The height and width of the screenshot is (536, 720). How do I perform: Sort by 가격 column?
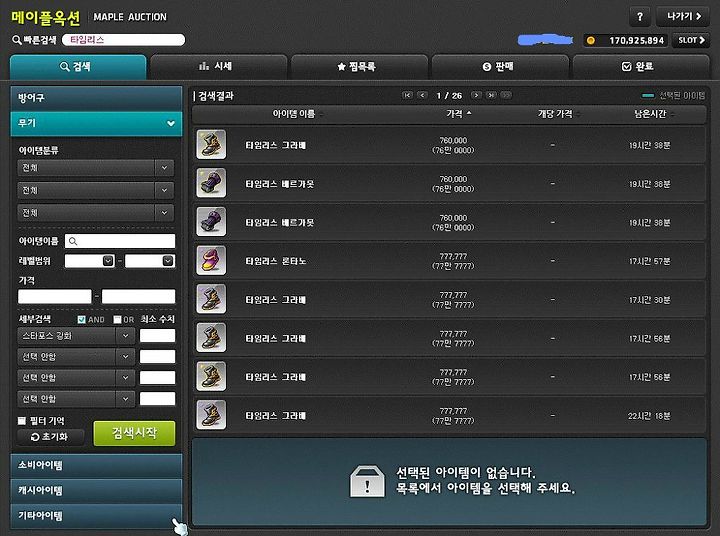coord(459,113)
